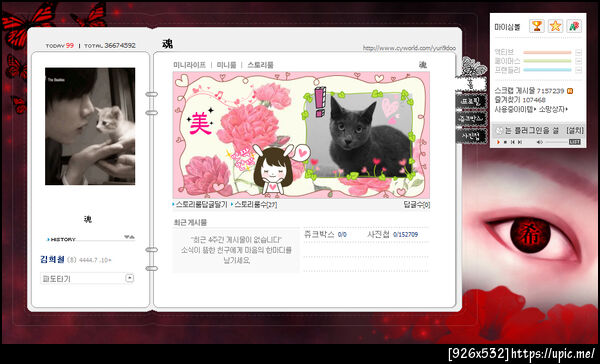Open the 쥬크박스 side tab
Viewport: 600px width, 364px height.
(x=471, y=119)
